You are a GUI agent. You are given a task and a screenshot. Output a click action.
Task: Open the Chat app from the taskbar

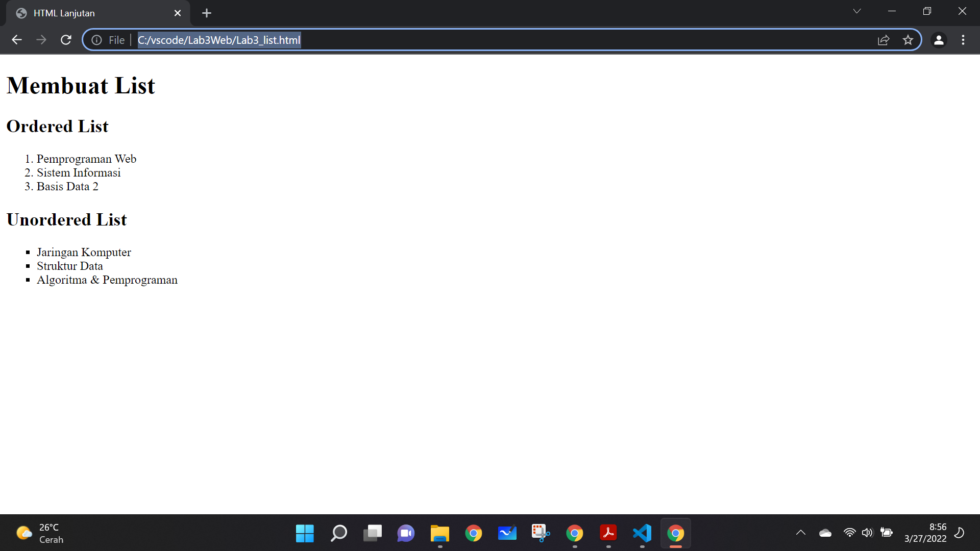coord(406,533)
